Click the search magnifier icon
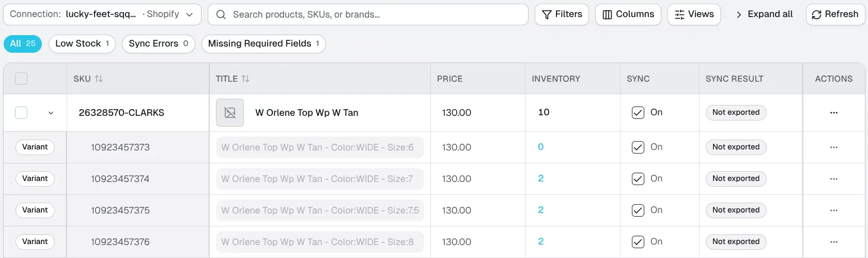 [x=221, y=14]
